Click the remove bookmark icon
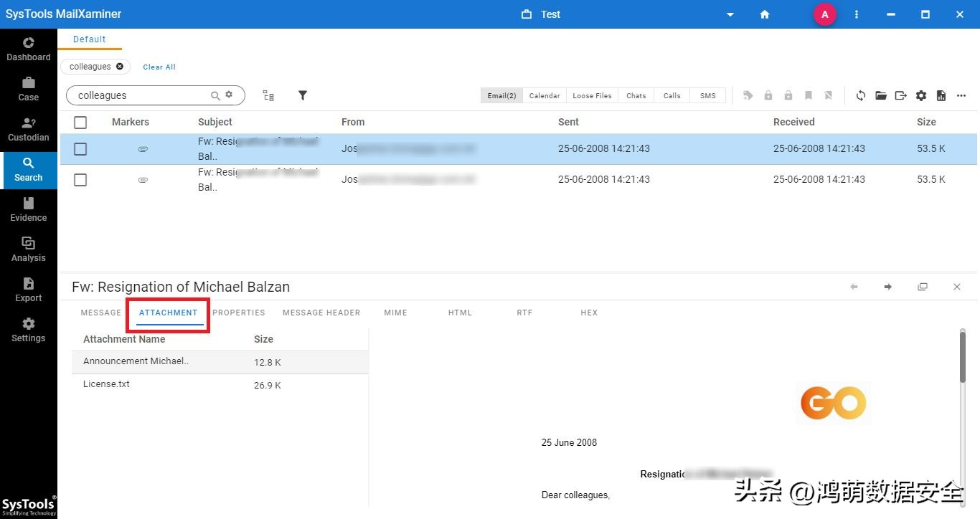Viewport: 980px width, 519px height. [x=829, y=95]
